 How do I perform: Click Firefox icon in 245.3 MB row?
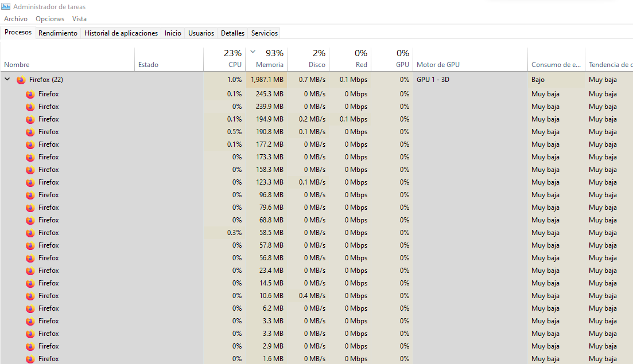click(30, 95)
